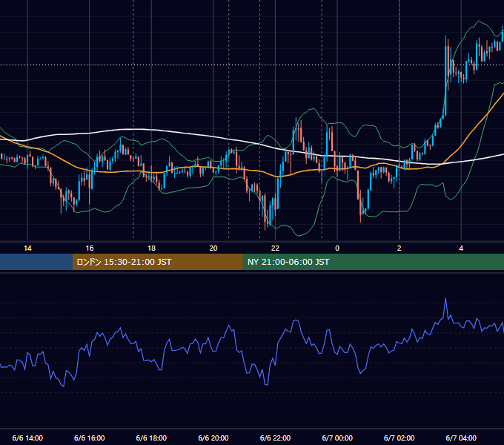Click the '6/7 02:00' date label
The width and height of the screenshot is (504, 445).
[x=399, y=438]
